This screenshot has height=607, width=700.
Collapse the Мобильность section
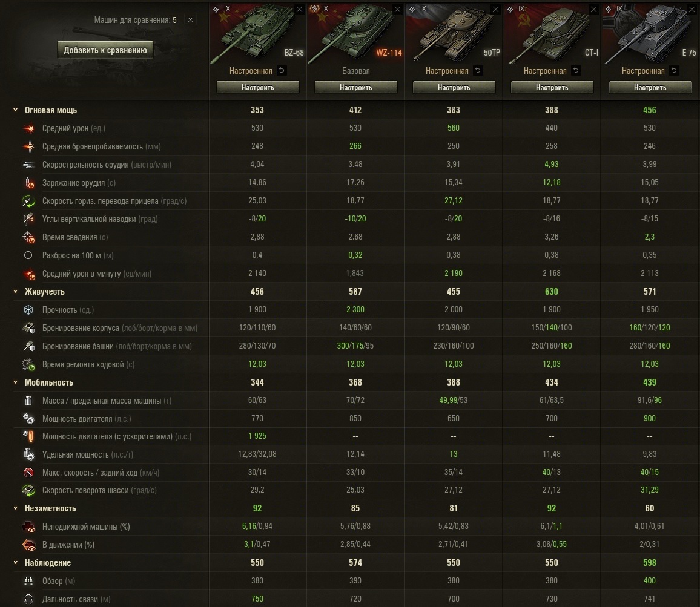(x=15, y=382)
